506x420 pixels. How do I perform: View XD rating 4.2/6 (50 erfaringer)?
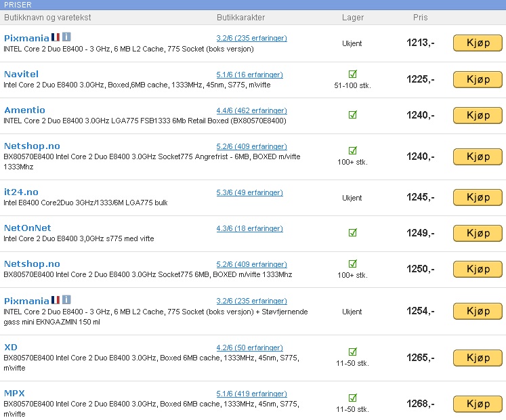click(x=249, y=348)
